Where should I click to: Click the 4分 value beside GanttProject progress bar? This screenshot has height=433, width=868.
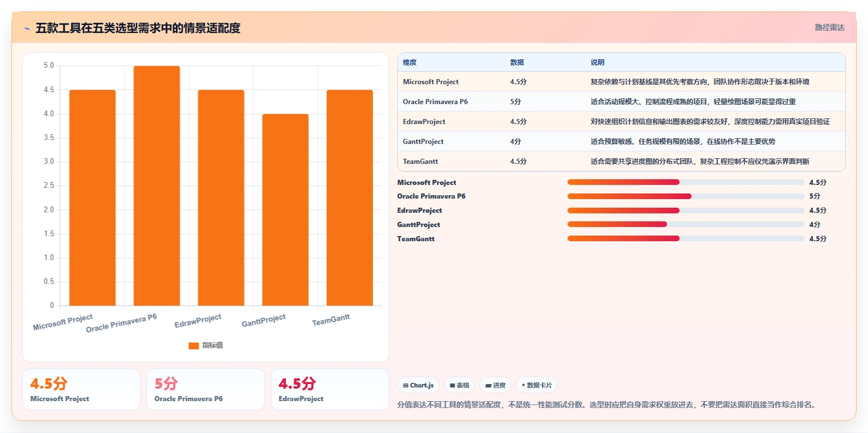click(814, 225)
